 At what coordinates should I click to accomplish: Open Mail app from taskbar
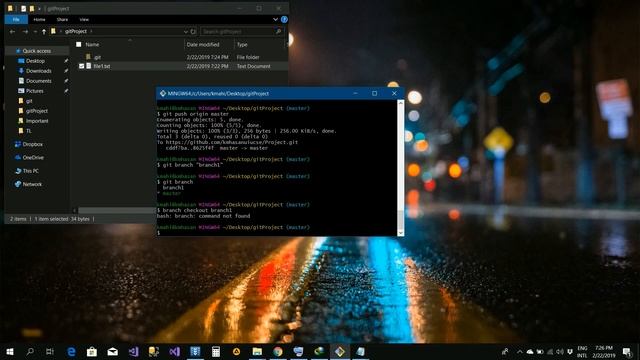113,351
